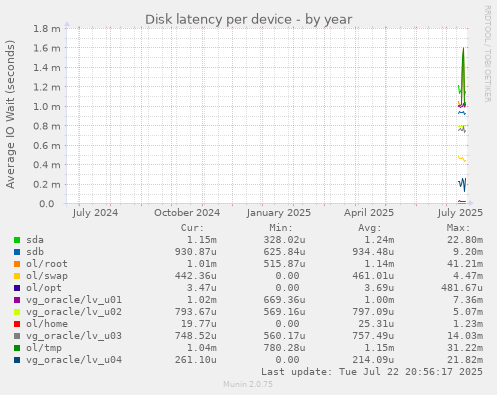The width and height of the screenshot is (497, 395).
Task: Click the Avg column header
Action: point(370,228)
